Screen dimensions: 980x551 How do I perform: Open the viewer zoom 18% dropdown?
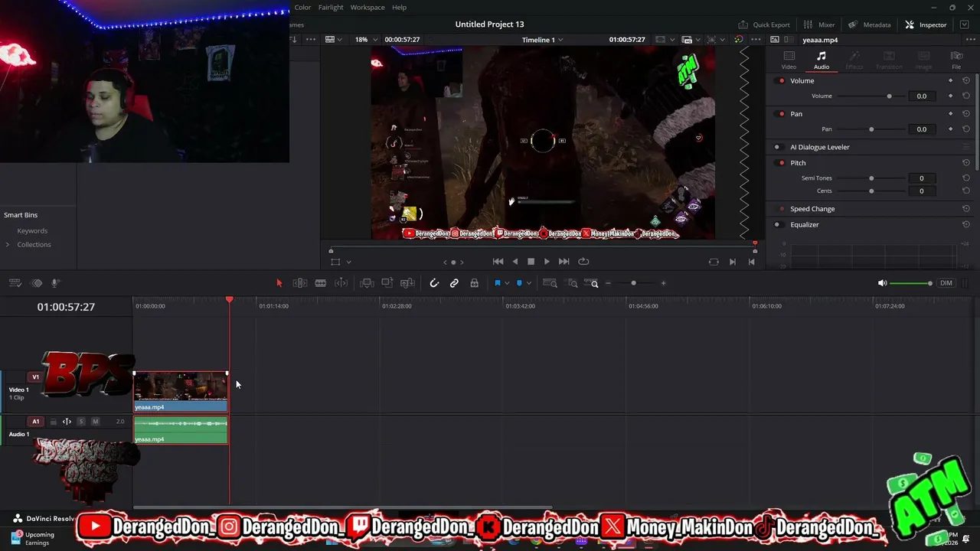(364, 40)
